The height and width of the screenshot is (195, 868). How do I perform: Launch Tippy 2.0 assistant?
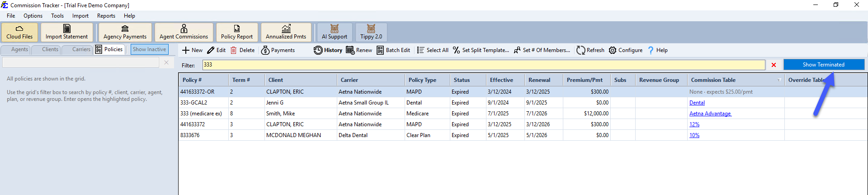371,32
